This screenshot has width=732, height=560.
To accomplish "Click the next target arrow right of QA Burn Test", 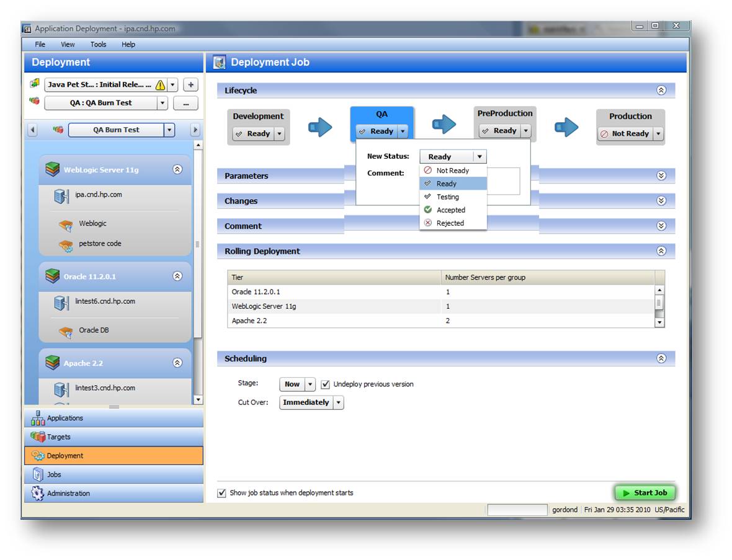I will coord(195,130).
